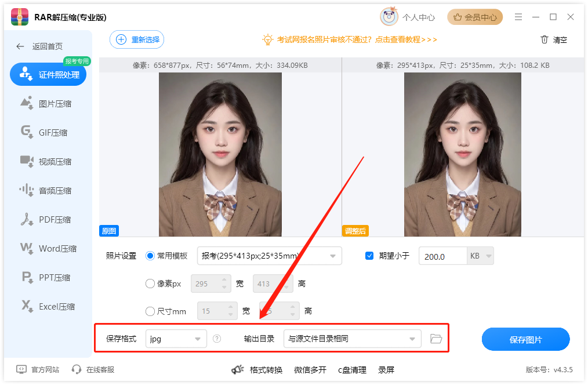The image size is (588, 385).
Task: Open the RAR解压缩 app logo icon
Action: point(20,17)
